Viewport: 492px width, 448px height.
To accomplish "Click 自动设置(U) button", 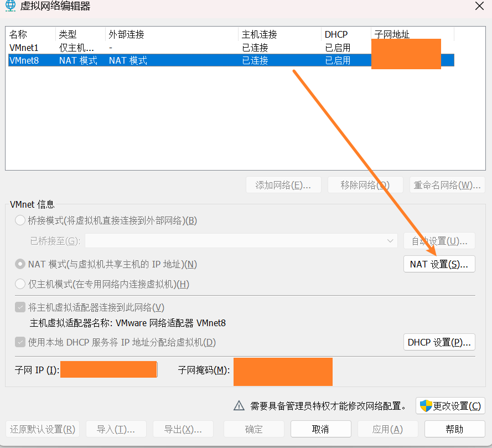I will click(439, 241).
